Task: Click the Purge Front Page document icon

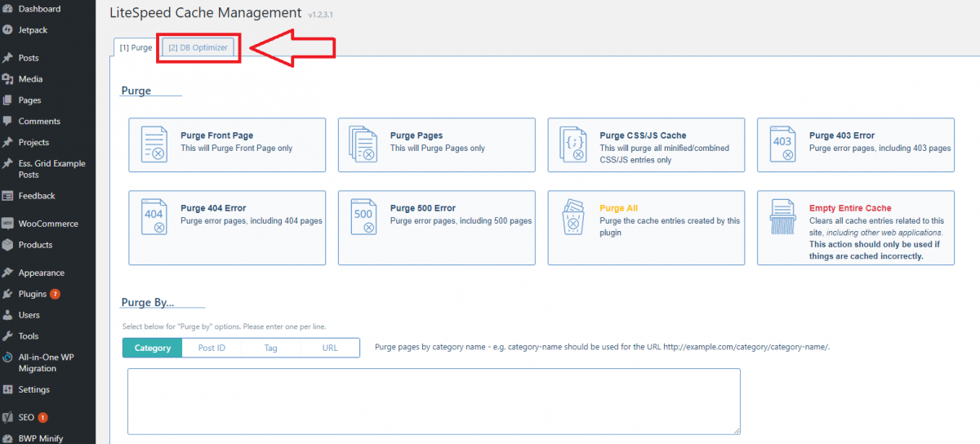Action: point(154,145)
